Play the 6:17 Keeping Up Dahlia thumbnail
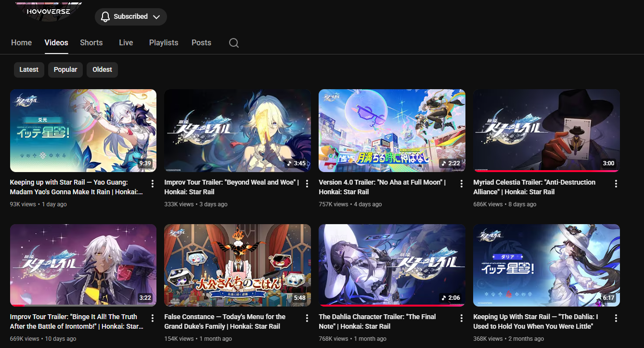 pyautogui.click(x=547, y=265)
